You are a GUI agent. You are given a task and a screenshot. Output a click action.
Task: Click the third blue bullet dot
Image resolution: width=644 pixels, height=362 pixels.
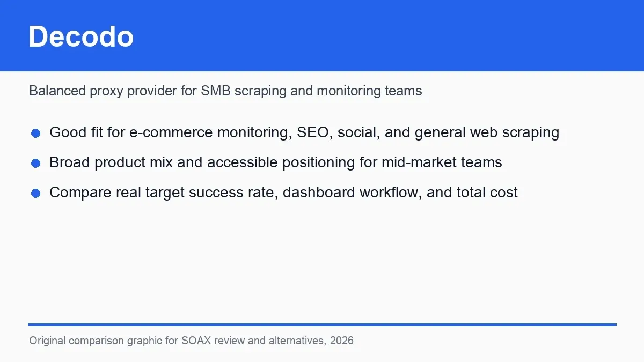click(35, 193)
